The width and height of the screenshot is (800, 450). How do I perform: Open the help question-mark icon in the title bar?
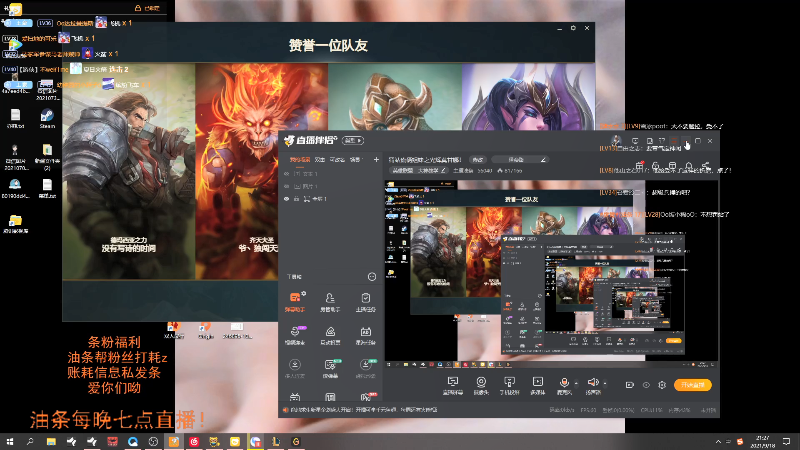coord(662,141)
